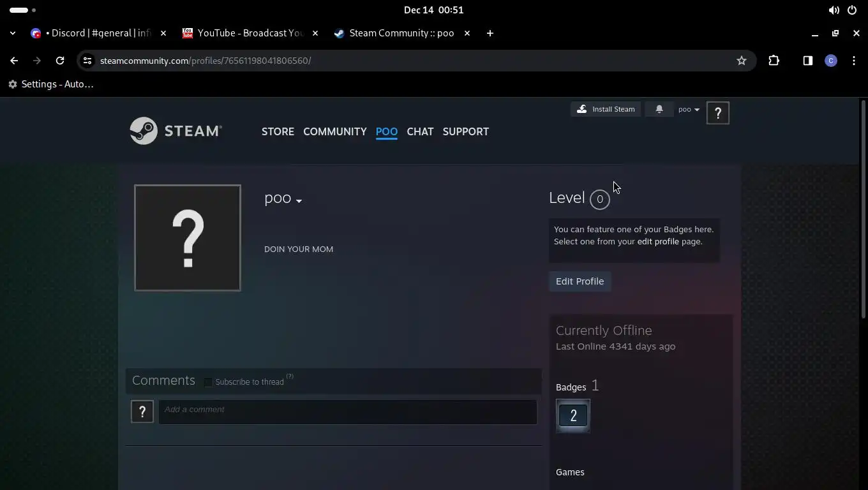Open the notifications bell icon
The image size is (868, 490).
[659, 109]
